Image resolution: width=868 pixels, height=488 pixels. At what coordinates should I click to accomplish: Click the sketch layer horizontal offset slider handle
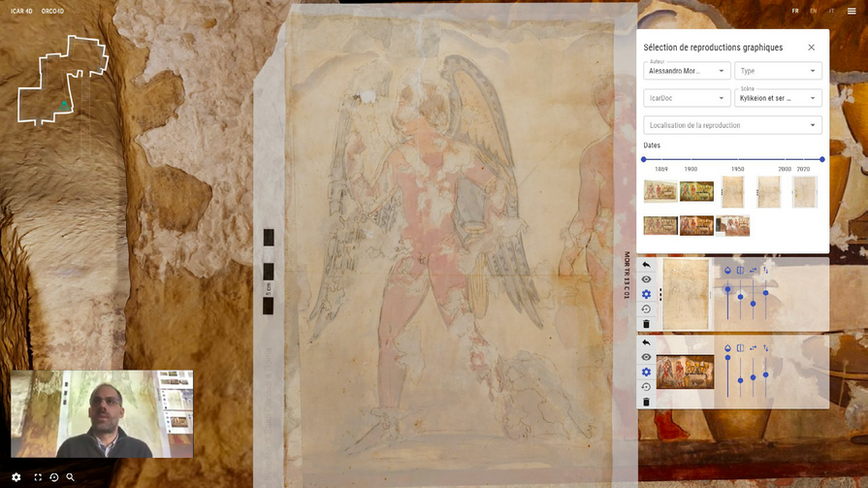coord(753,304)
